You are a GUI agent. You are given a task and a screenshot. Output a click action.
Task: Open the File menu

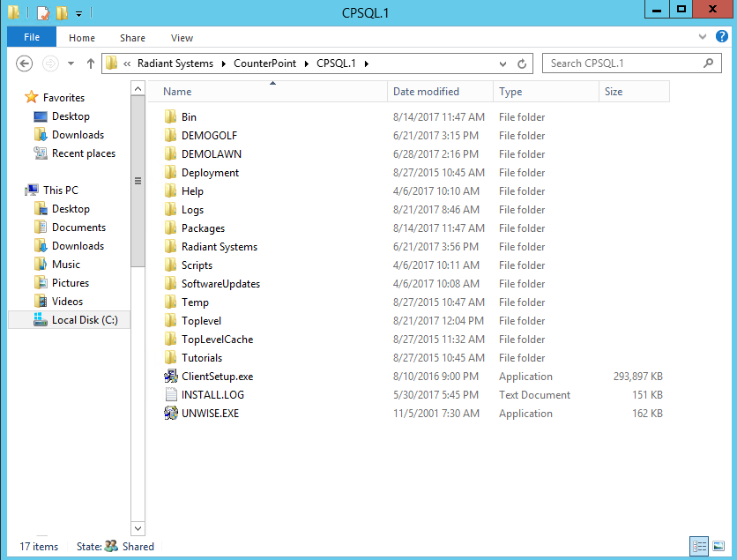32,37
